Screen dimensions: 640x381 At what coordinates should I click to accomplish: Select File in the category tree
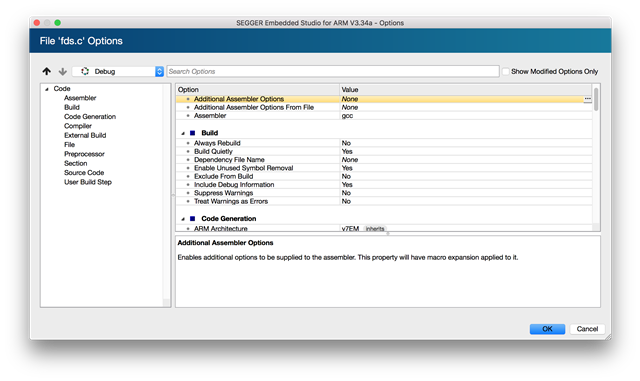pos(69,145)
